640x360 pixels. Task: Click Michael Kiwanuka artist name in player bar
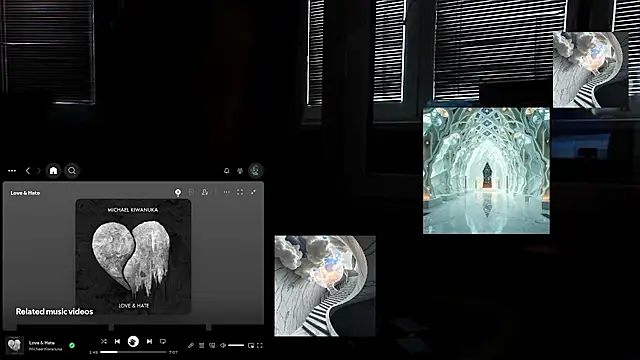pos(45,349)
